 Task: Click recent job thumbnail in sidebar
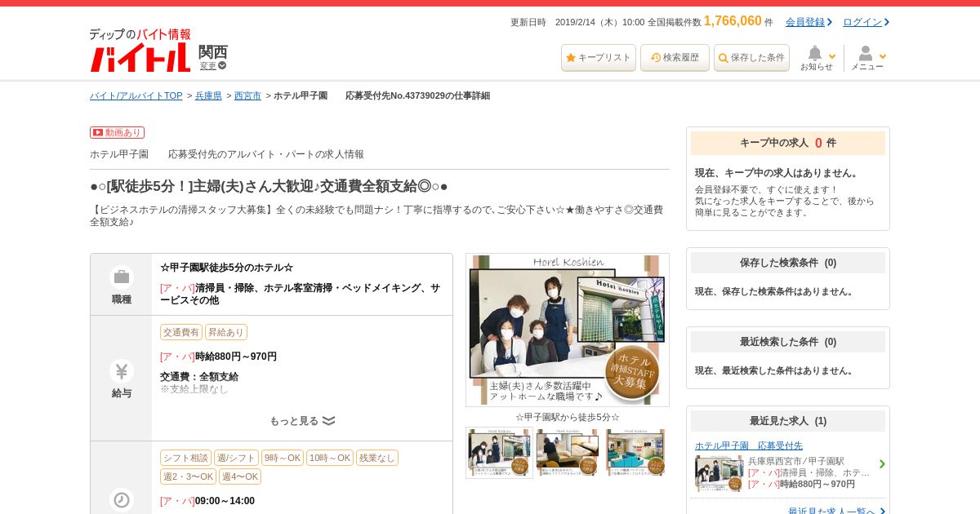coord(719,473)
